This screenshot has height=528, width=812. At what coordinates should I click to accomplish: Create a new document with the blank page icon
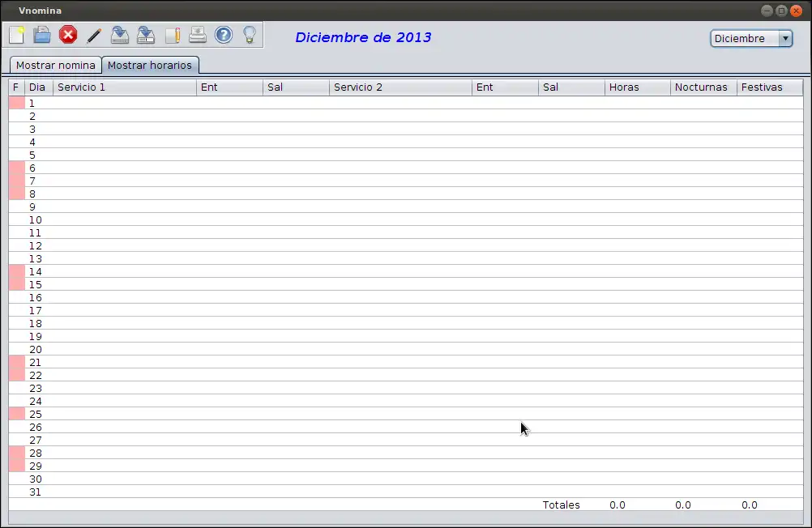point(16,35)
